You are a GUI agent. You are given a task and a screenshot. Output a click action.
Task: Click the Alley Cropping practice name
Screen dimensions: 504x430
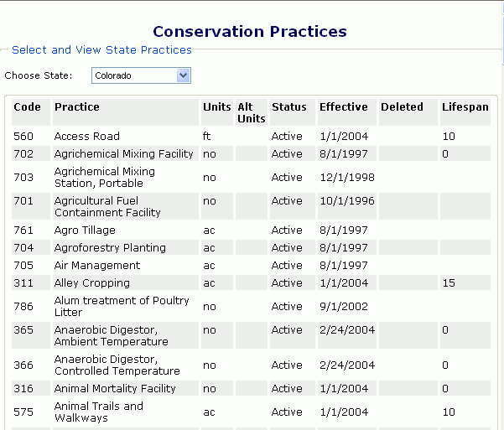coord(91,283)
